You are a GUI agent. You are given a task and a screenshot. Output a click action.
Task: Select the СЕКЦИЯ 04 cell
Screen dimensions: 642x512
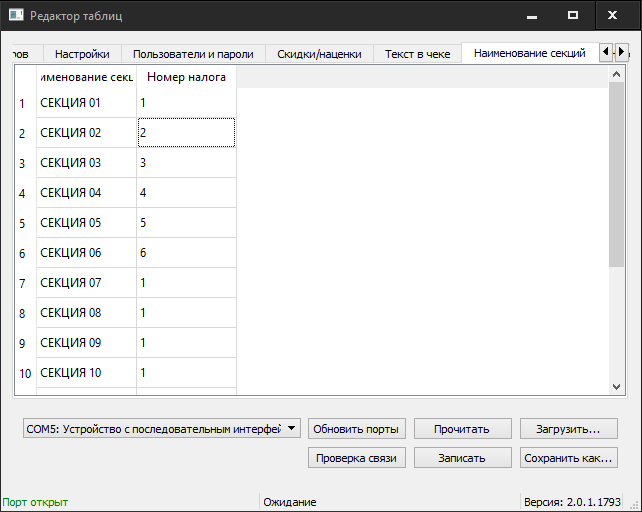pyautogui.click(x=86, y=193)
